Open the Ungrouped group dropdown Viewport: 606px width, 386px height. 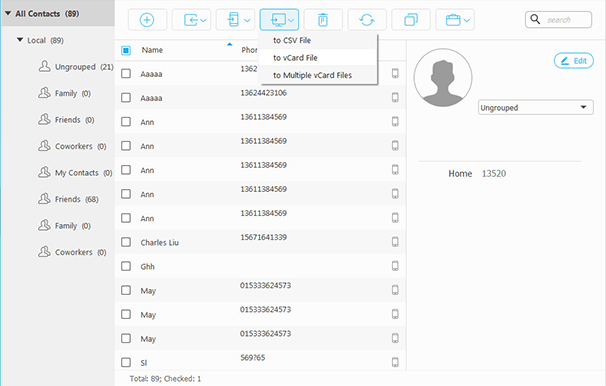point(536,107)
